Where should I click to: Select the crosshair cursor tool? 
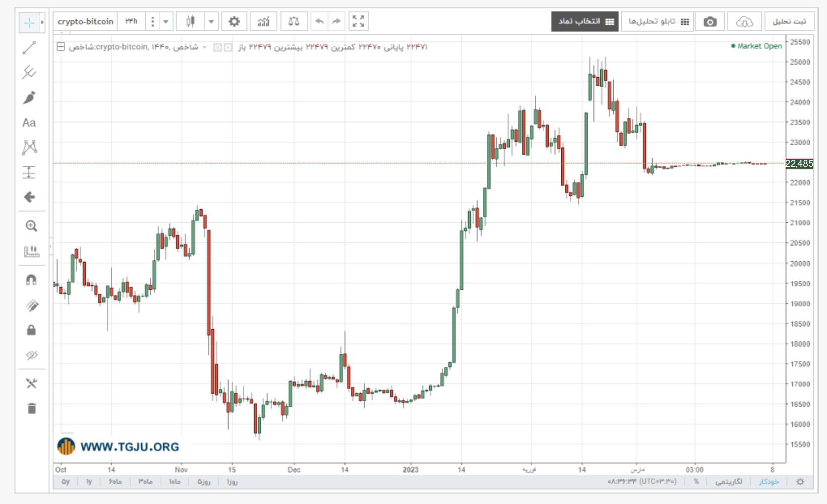click(x=29, y=22)
